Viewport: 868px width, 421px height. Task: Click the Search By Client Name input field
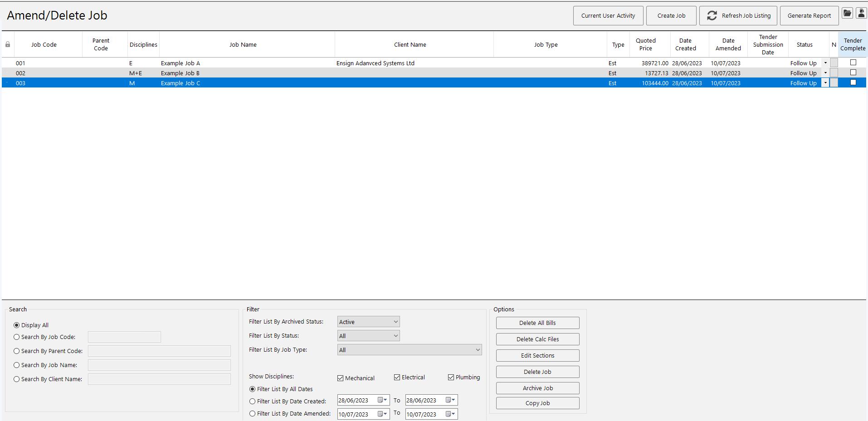tap(159, 379)
